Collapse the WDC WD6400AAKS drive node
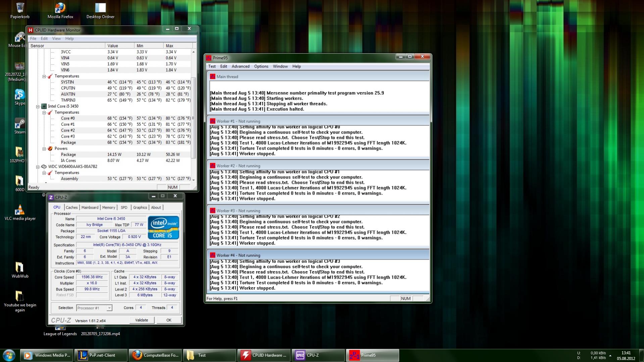This screenshot has width=644, height=362. point(38,167)
